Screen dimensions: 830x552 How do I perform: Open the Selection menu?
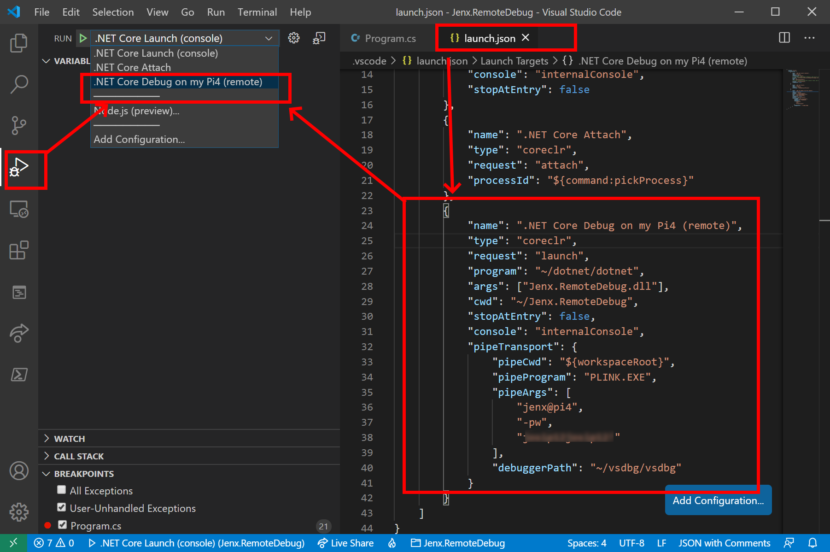point(113,12)
